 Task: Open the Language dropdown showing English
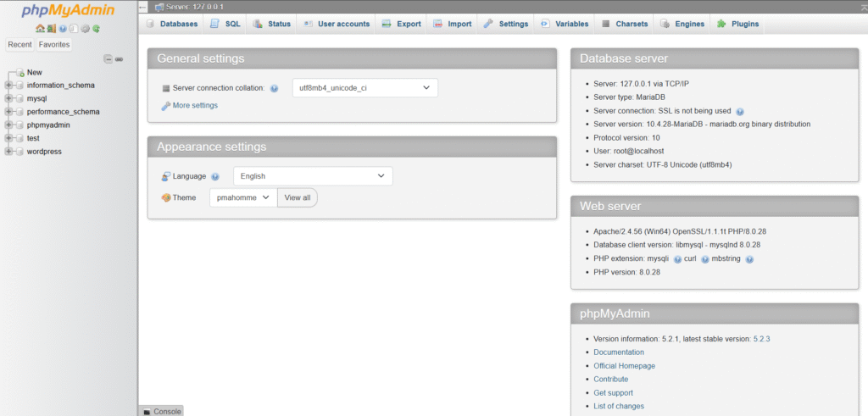click(313, 176)
